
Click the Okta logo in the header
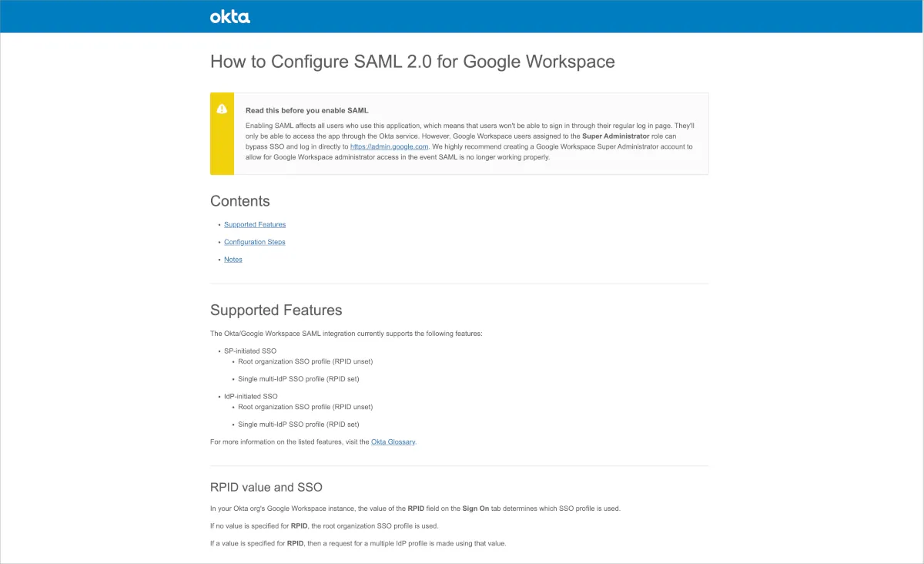(x=229, y=16)
